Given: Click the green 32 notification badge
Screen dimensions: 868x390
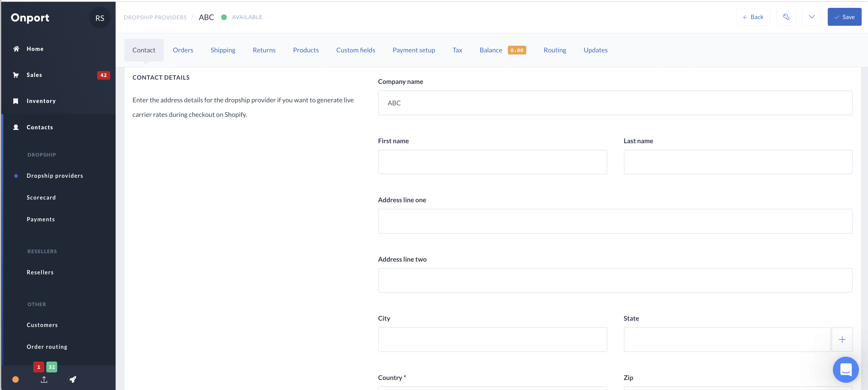Looking at the screenshot, I should [x=51, y=367].
